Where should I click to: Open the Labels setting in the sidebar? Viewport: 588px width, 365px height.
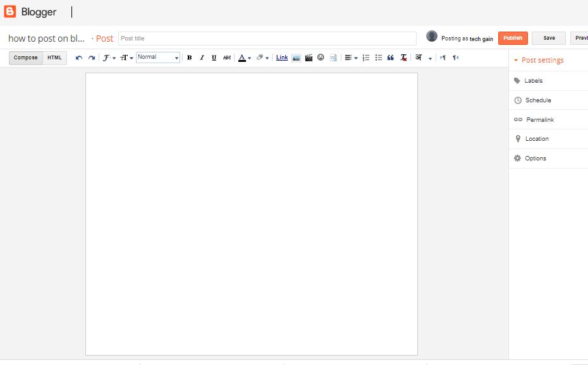click(534, 80)
